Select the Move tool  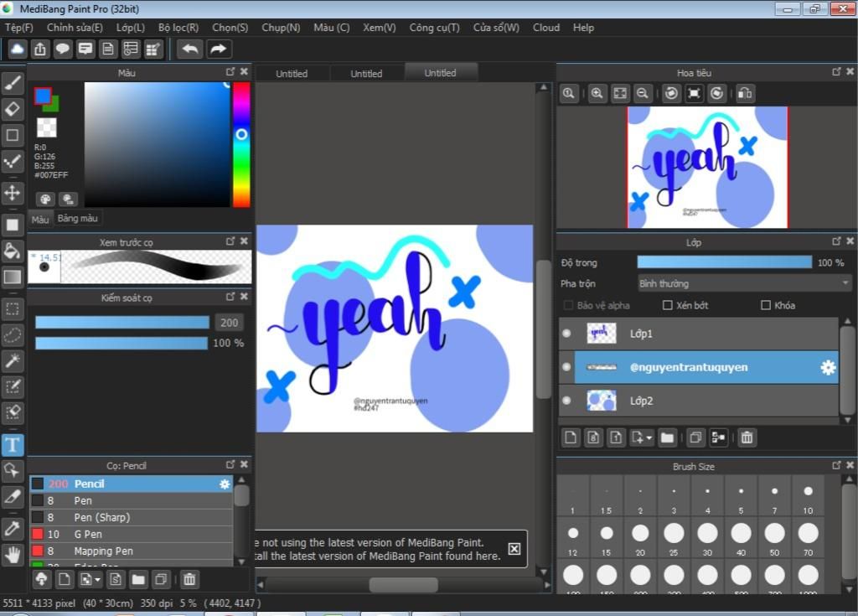(x=13, y=193)
